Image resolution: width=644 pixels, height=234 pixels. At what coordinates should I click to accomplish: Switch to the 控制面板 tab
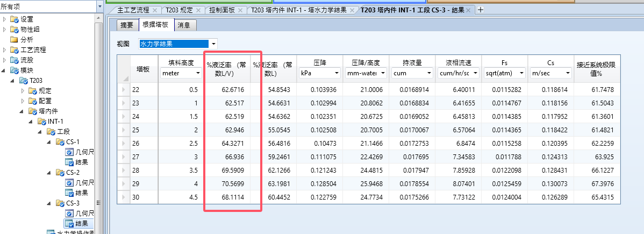pyautogui.click(x=222, y=10)
